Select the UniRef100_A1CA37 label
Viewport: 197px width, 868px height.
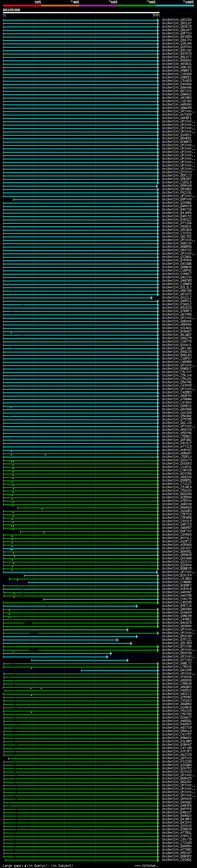(x=176, y=548)
